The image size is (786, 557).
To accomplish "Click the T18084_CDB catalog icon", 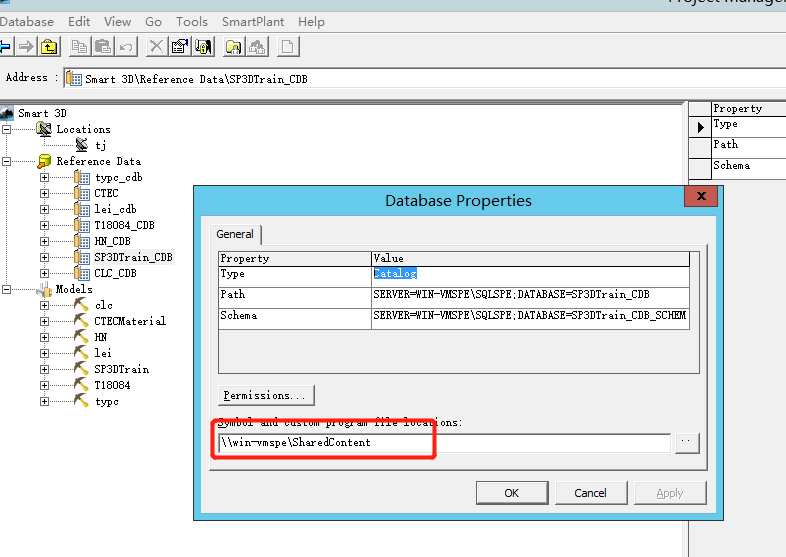I will [82, 225].
